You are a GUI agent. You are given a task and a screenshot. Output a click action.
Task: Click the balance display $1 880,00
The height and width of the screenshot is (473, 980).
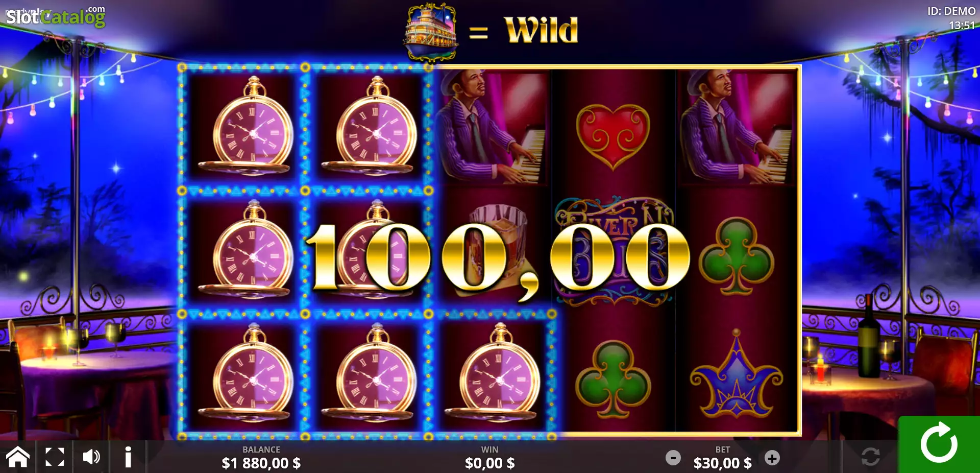pyautogui.click(x=261, y=463)
